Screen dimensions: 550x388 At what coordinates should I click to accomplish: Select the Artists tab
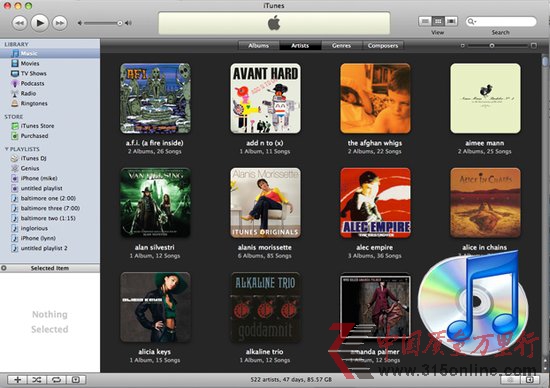[300, 46]
